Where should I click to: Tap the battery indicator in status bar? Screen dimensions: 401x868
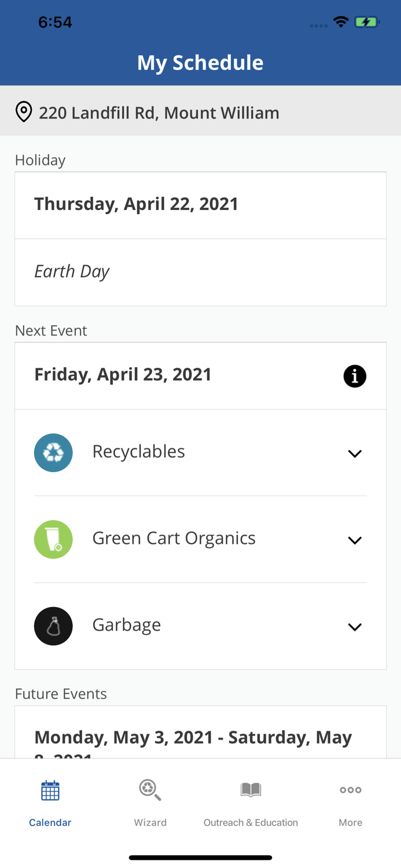(x=366, y=23)
